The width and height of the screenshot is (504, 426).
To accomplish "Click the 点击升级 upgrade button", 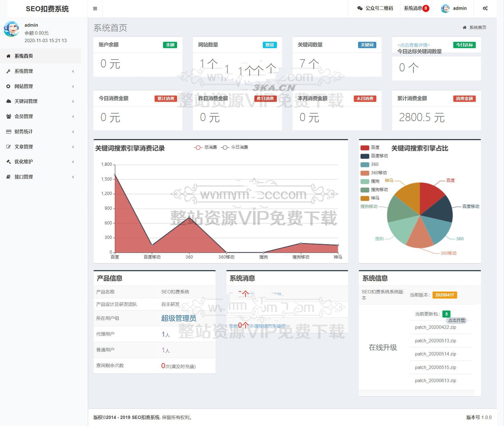I will [456, 320].
